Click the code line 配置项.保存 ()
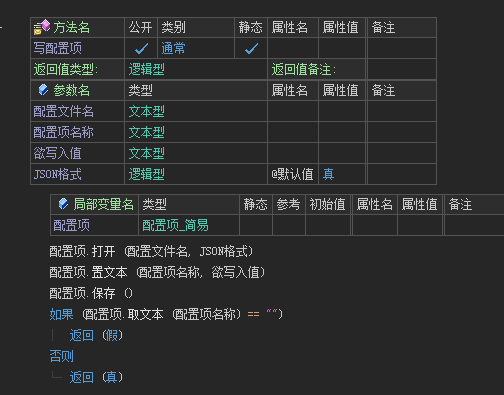The height and width of the screenshot is (395, 504). tap(91, 293)
